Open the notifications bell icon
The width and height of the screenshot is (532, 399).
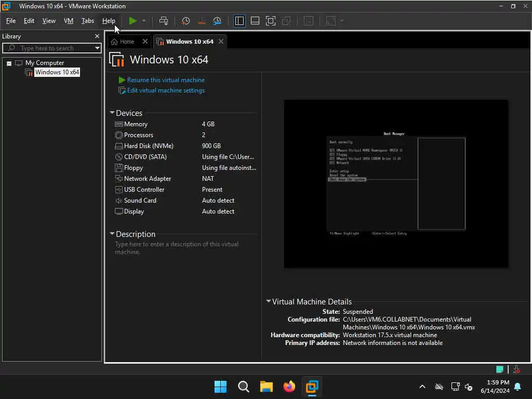pyautogui.click(x=518, y=387)
